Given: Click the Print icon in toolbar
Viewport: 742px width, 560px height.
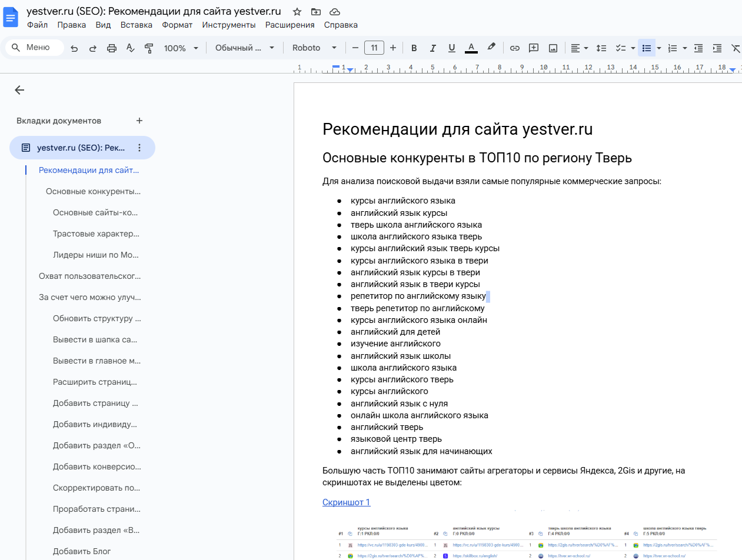Looking at the screenshot, I should coord(112,48).
